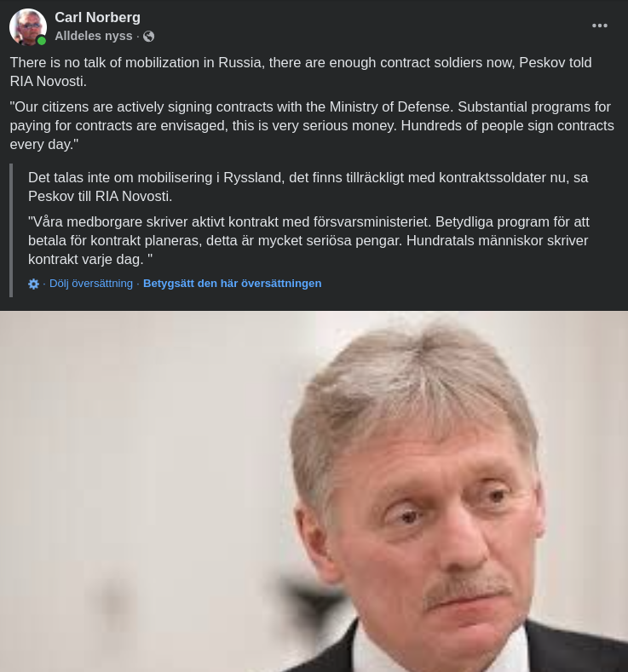Click the Swedish quote starting 'Våra medborgare'
The width and height of the screenshot is (628, 672).
click(308, 240)
